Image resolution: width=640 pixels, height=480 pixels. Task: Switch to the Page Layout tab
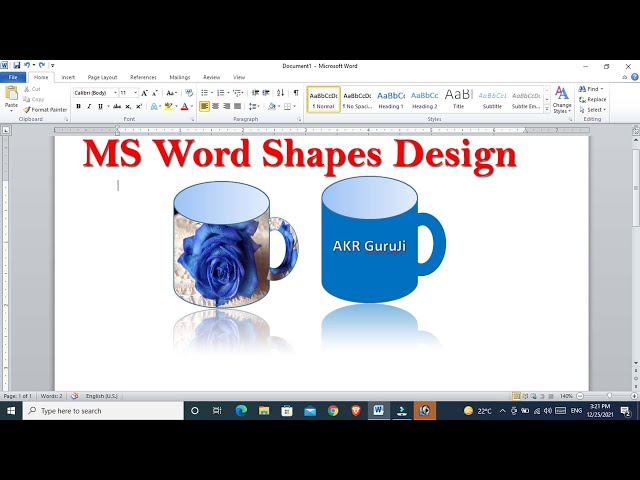point(102,77)
